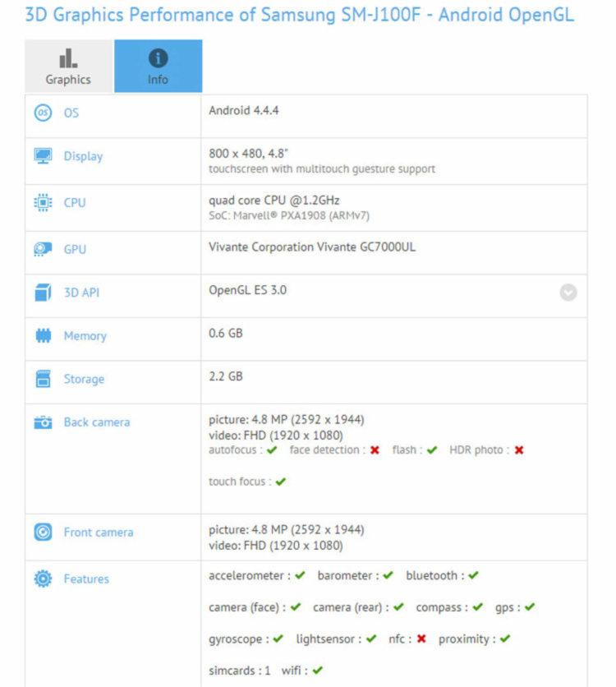Expand the OpenGL ES 3.0 details chevron

(x=568, y=293)
